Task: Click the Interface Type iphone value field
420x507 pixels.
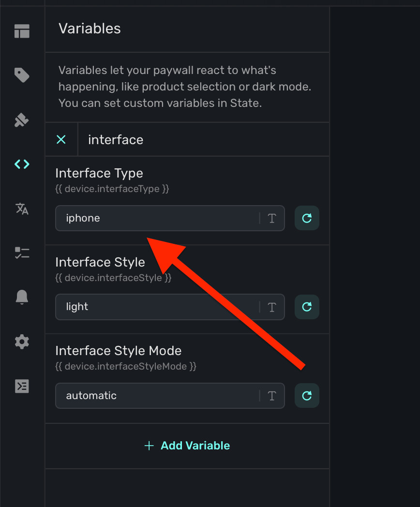Action: (170, 218)
